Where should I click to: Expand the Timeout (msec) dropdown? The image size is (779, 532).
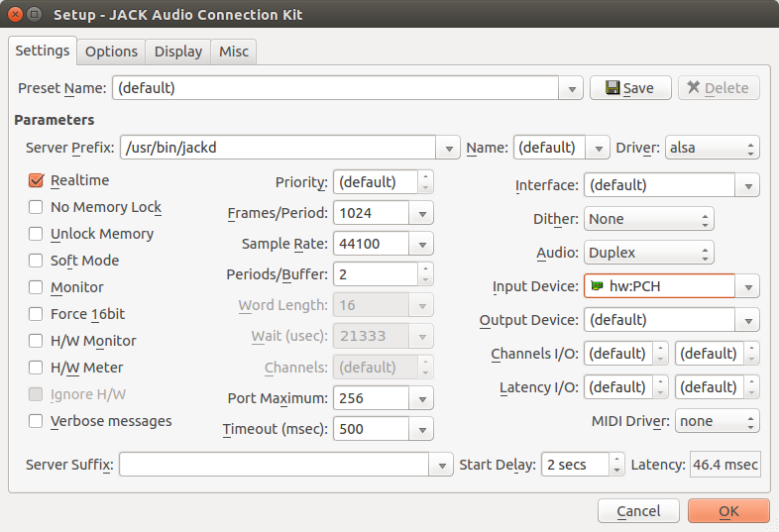tap(422, 430)
